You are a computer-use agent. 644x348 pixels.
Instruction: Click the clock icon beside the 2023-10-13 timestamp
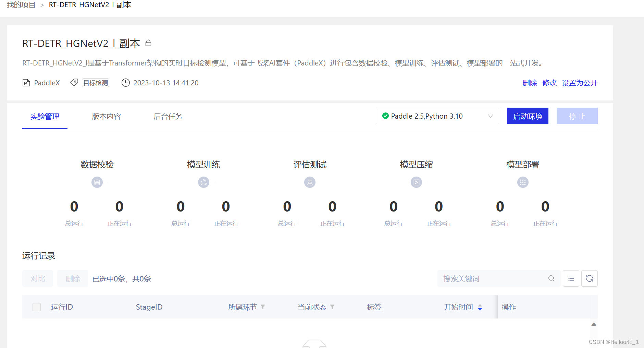click(126, 83)
